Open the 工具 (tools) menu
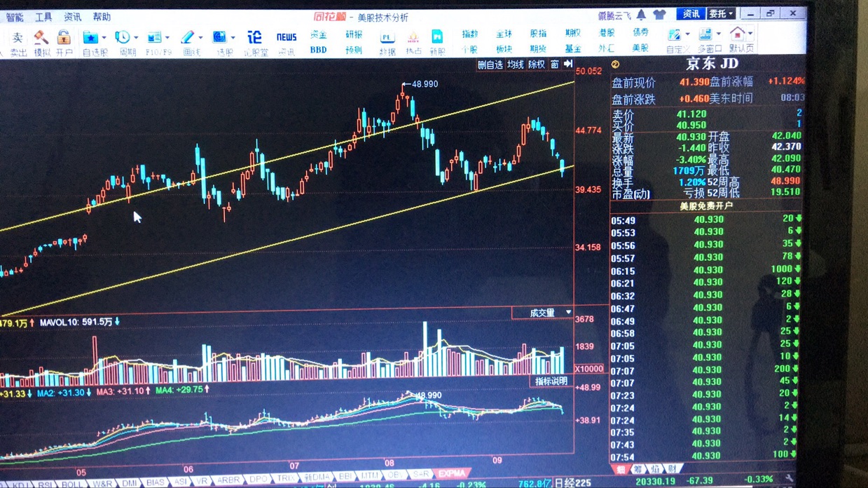868x488 pixels. tap(43, 17)
